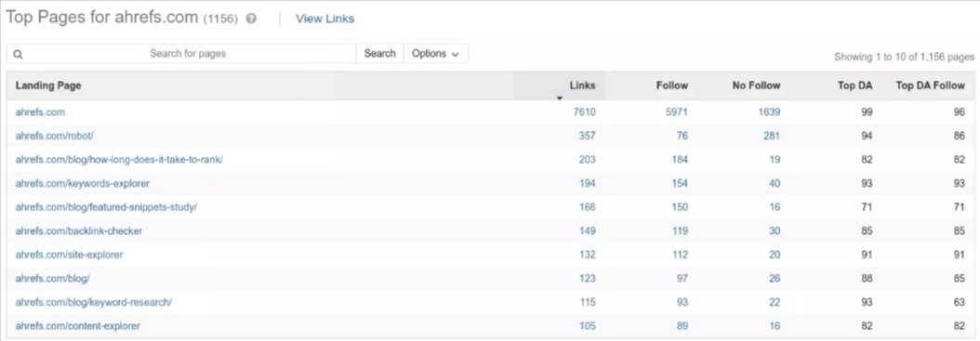Open the ahrefs.com/site-explorer link

coord(69,255)
